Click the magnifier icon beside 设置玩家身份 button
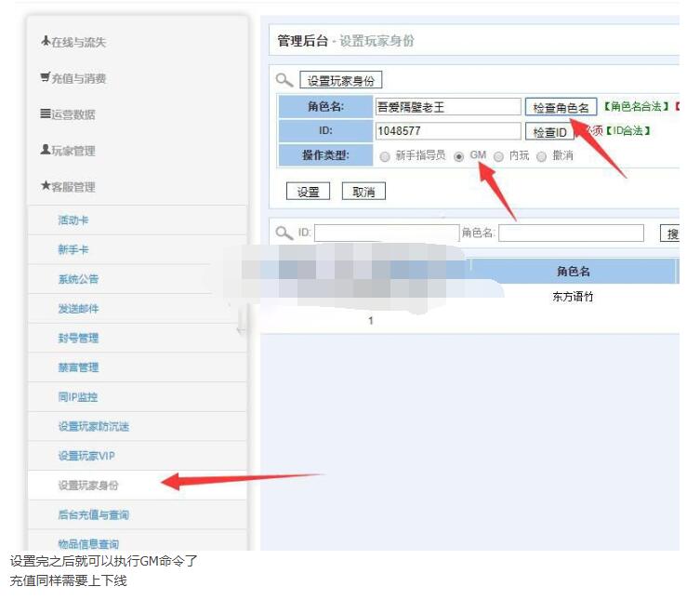Screen dimensions: 700x600 (x=285, y=81)
